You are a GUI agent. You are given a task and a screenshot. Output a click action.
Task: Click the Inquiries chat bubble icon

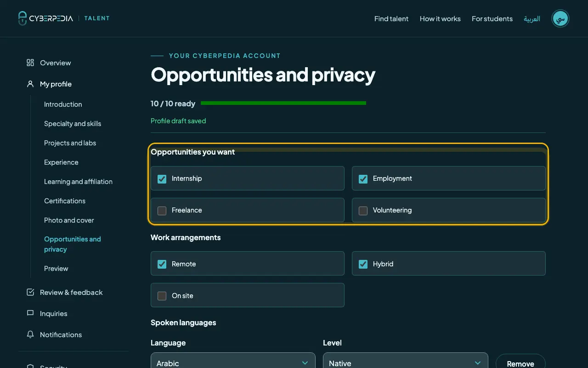click(30, 313)
